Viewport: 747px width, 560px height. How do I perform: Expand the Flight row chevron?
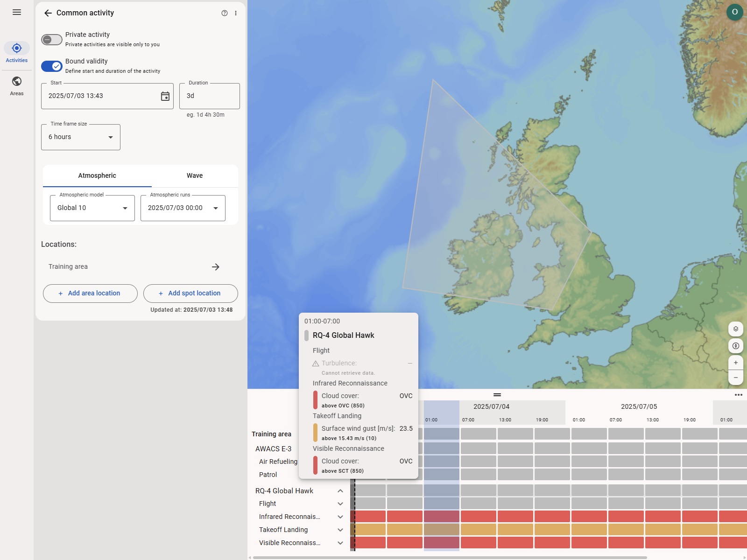point(340,504)
